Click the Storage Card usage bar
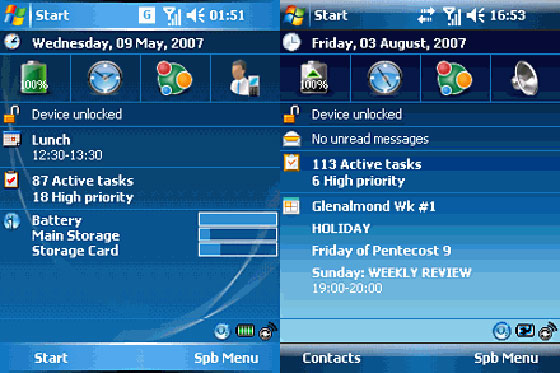 pyautogui.click(x=238, y=249)
